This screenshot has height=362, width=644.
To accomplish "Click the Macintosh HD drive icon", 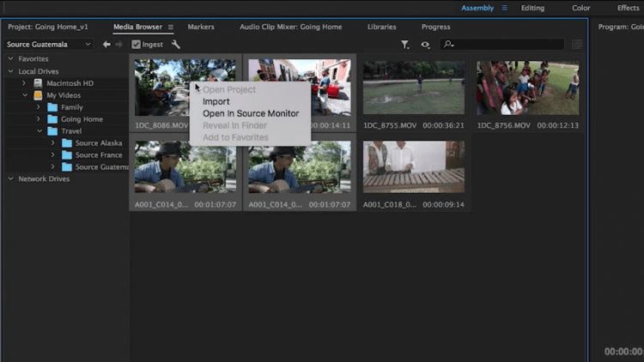I will click(38, 83).
